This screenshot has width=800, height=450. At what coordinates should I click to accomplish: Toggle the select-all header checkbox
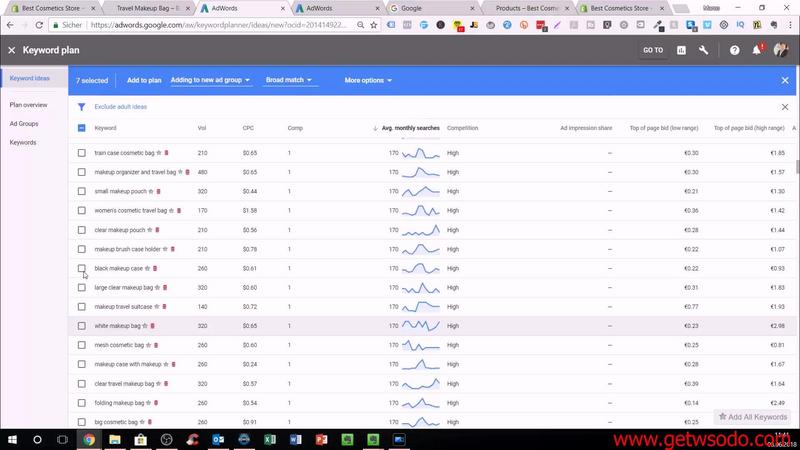point(82,128)
